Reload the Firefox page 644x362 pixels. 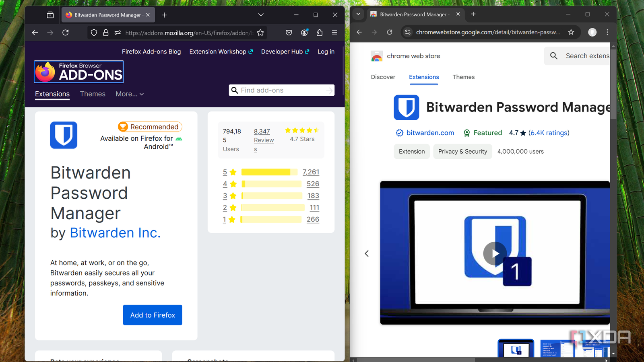click(66, 33)
